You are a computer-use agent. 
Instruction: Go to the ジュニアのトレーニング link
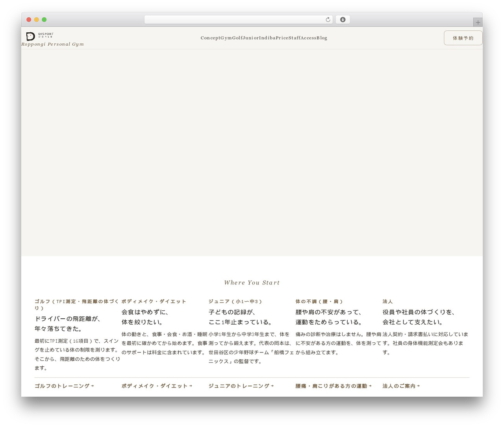[x=241, y=386]
